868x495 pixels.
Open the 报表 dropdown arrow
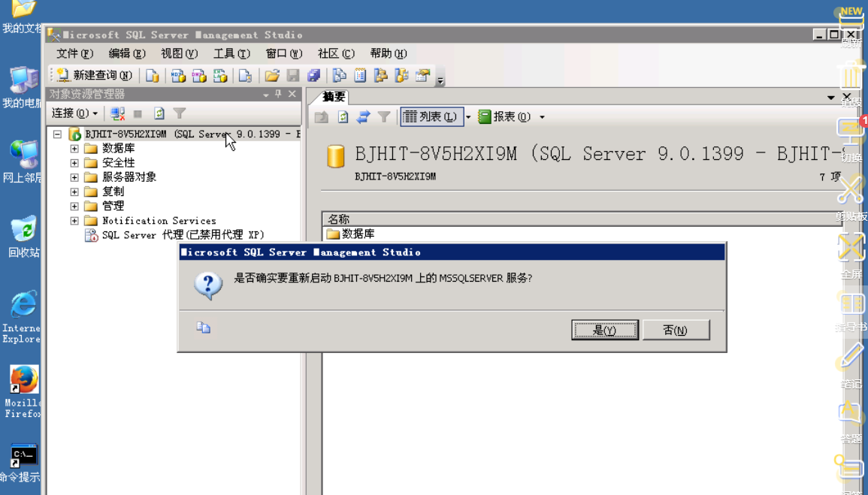click(540, 117)
